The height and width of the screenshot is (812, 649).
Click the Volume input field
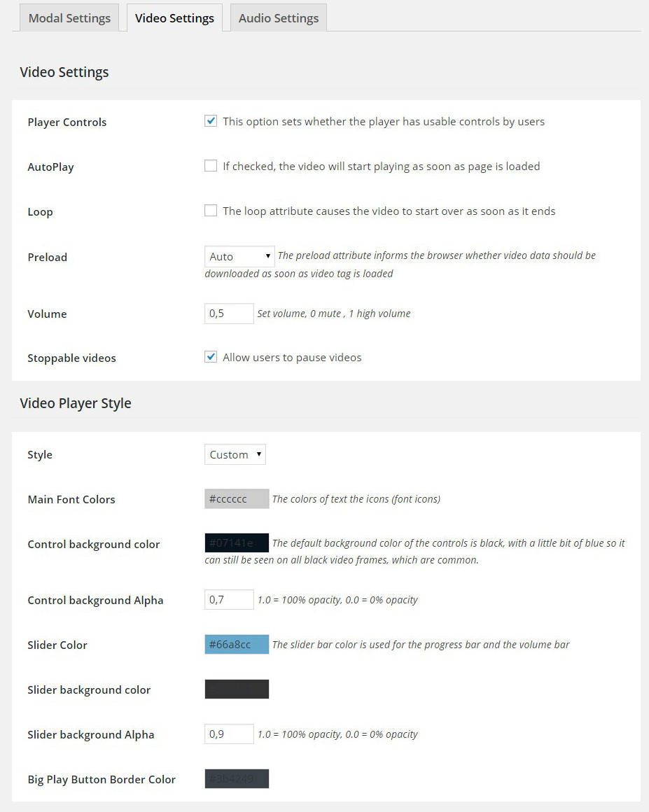[229, 314]
